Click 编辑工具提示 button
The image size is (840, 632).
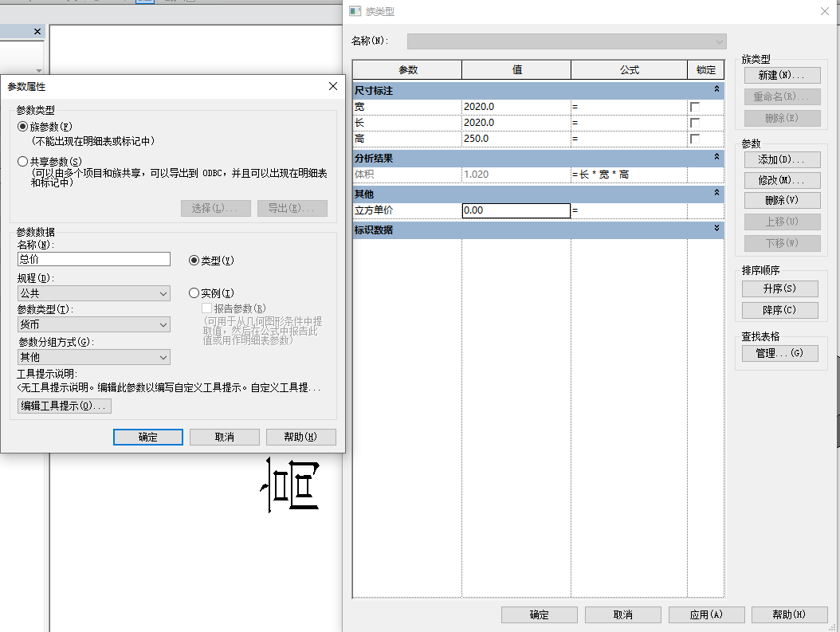pos(65,406)
